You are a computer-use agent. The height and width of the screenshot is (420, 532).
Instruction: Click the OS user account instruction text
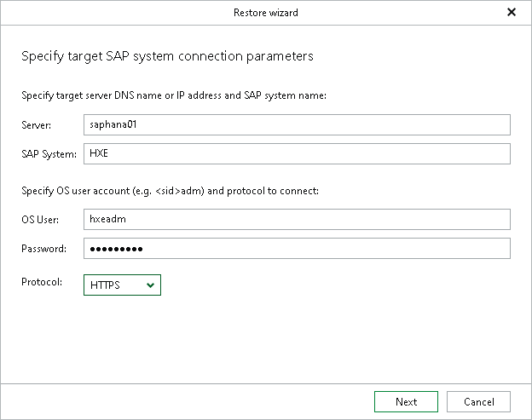[x=170, y=190]
